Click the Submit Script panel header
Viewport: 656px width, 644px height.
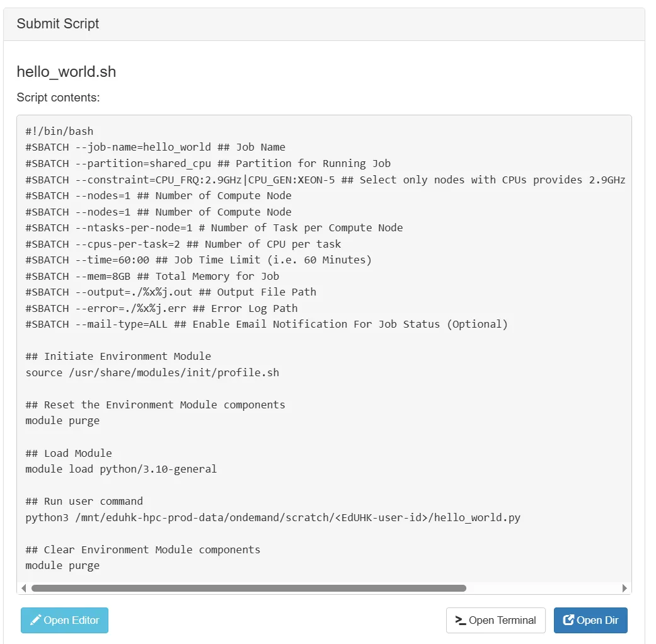(x=57, y=23)
